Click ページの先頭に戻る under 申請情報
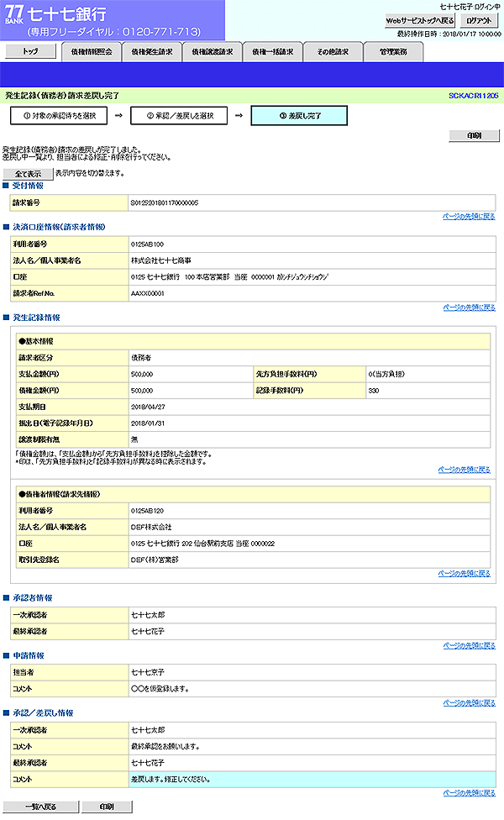The image size is (504, 820). [x=469, y=703]
